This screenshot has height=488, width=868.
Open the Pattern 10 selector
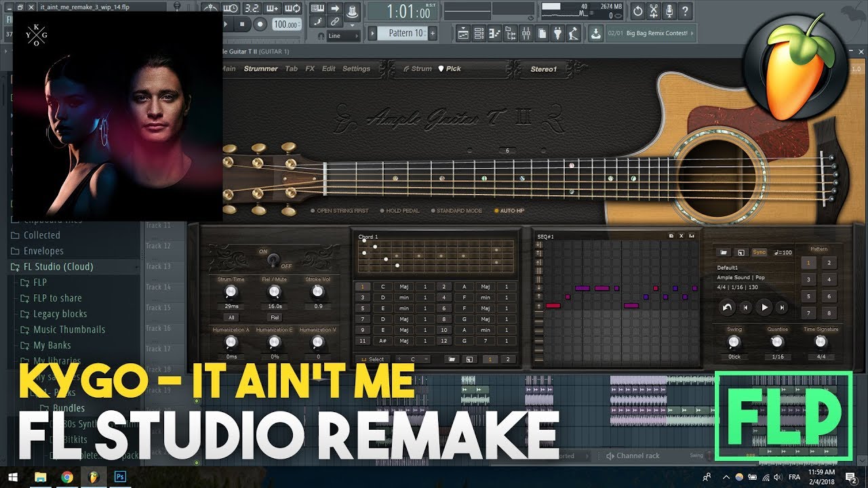403,33
